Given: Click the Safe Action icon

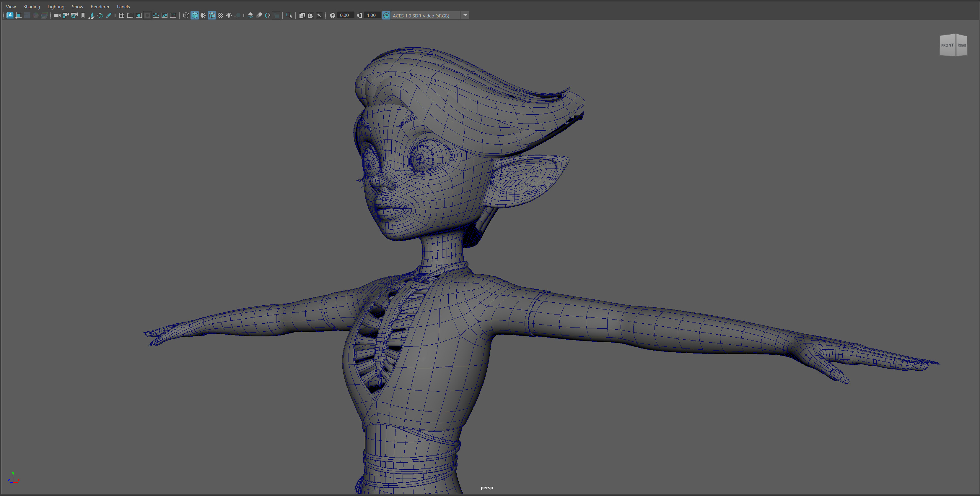Looking at the screenshot, I should point(164,15).
